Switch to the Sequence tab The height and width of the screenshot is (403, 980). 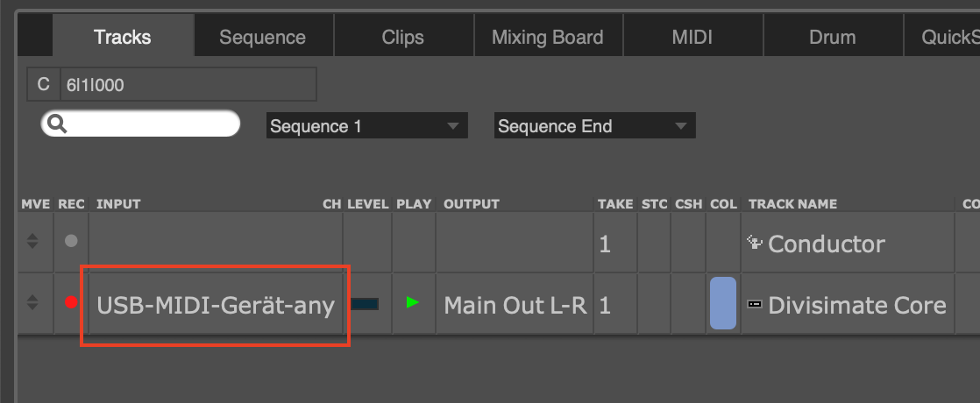tap(262, 37)
